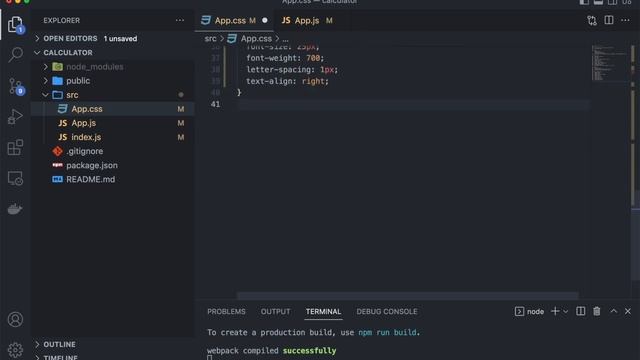Open the Run and Debug view
This screenshot has height=360, width=640.
tap(16, 117)
